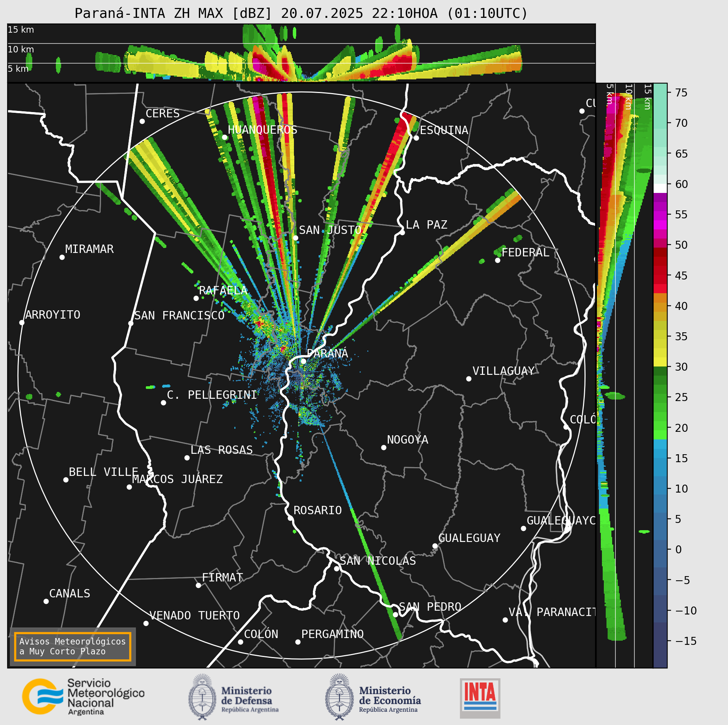728x725 pixels.
Task: Click the SAN JUSTO label
Action: tap(330, 230)
